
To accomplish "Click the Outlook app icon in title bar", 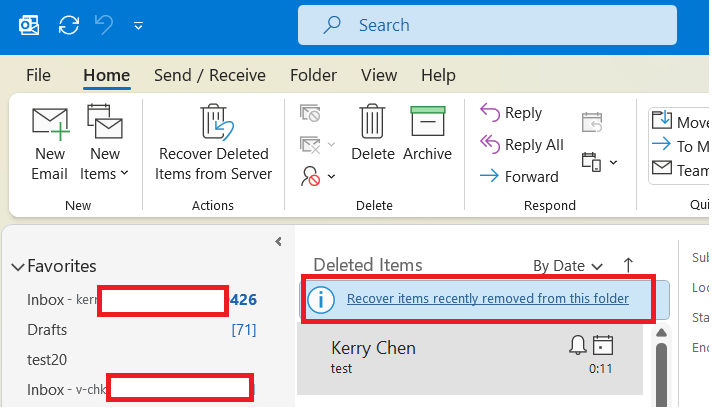I will pos(29,25).
